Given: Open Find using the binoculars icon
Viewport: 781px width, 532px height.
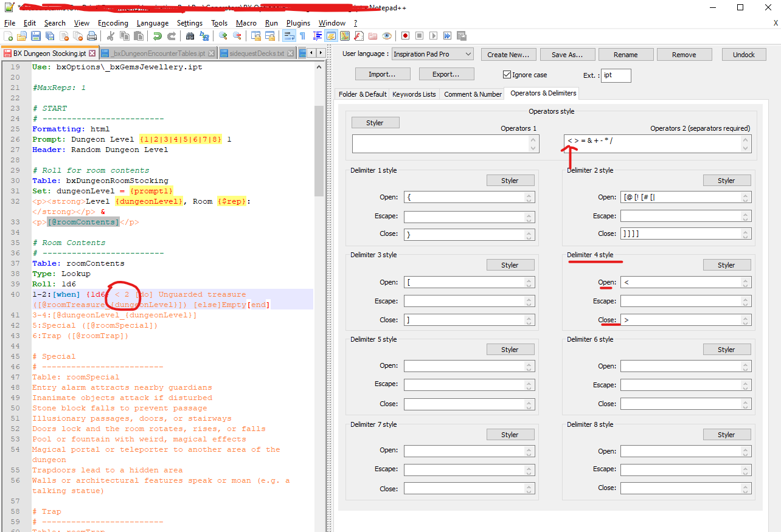Looking at the screenshot, I should [190, 36].
